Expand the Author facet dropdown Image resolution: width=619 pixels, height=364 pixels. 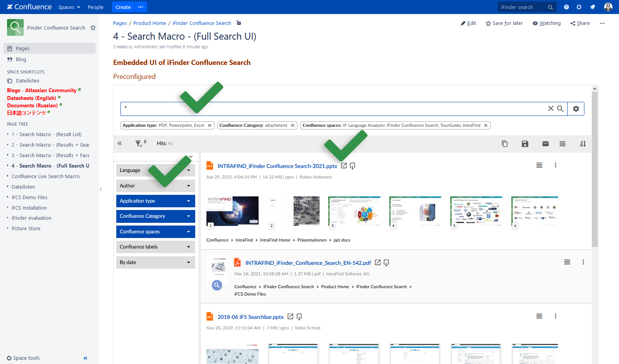(x=156, y=186)
